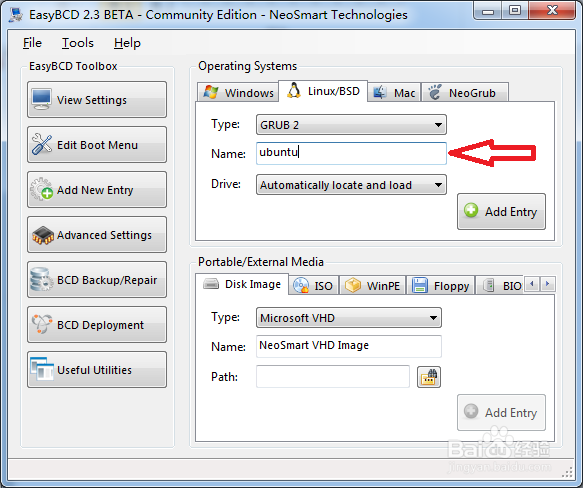This screenshot has width=583, height=488.
Task: Click the ubuntu name input field
Action: 351,153
